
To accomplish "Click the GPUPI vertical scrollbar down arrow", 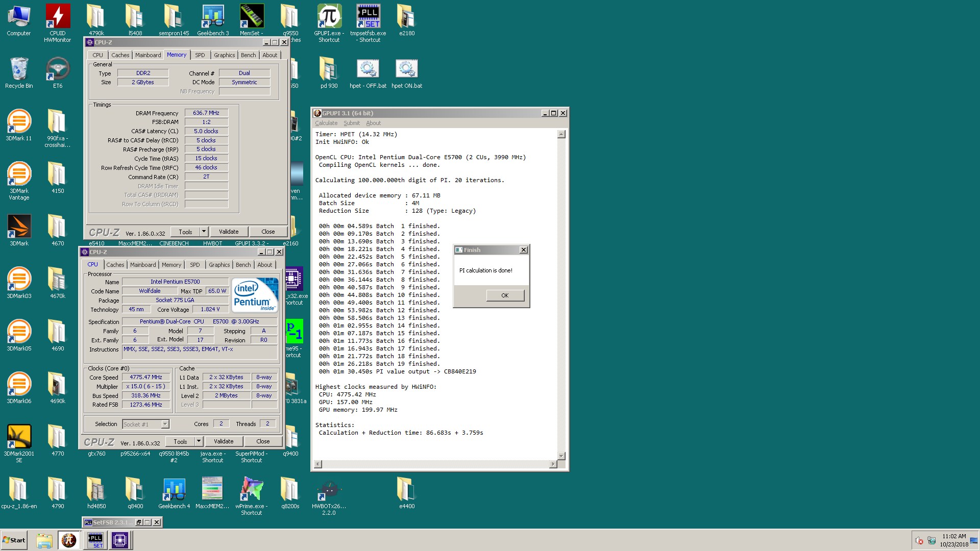I will [561, 456].
